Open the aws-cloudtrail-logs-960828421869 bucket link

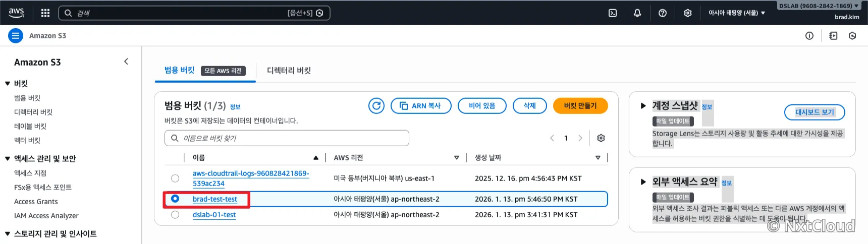(251, 178)
